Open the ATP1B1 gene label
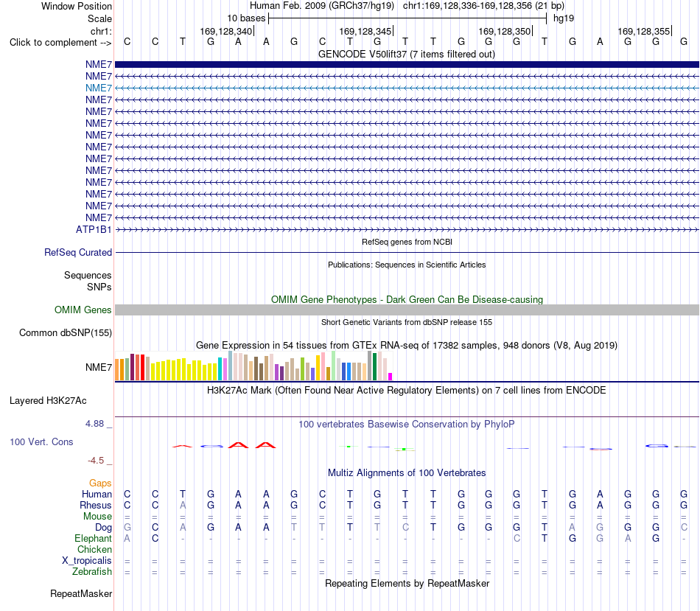Screen dimensions: 700x611 coord(94,229)
